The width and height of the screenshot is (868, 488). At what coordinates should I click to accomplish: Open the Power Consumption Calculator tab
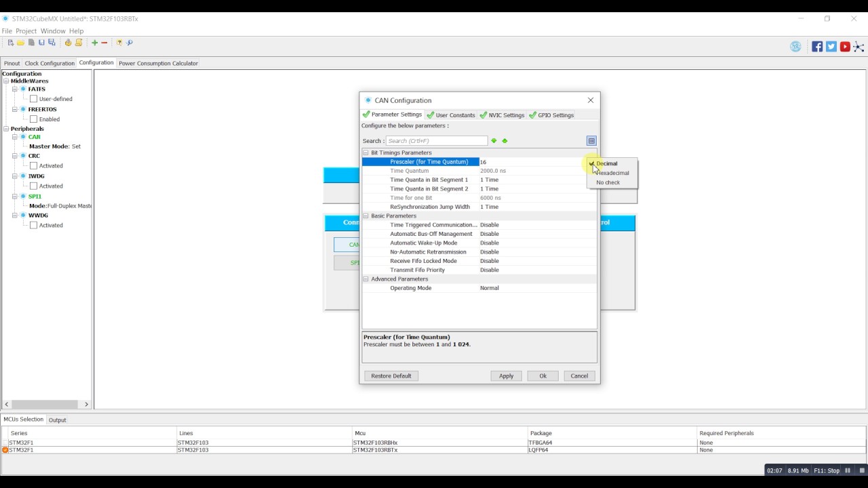click(x=158, y=64)
